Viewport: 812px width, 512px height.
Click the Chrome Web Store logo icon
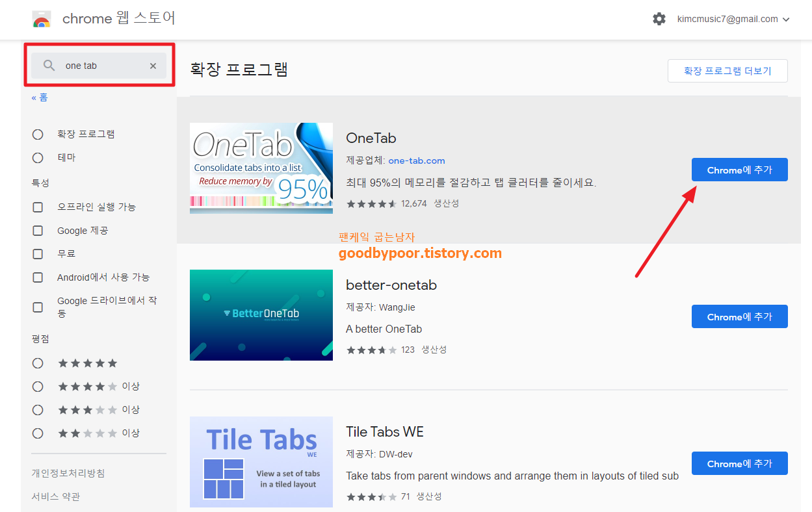point(42,19)
